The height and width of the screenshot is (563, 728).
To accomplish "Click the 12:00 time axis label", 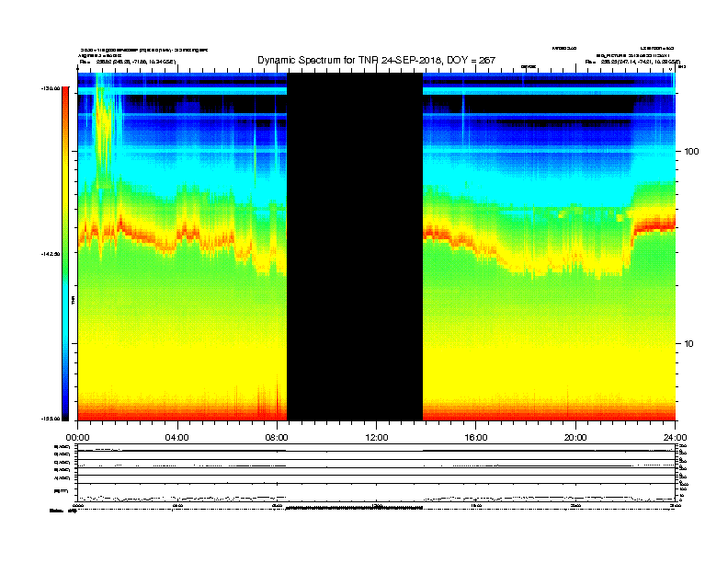I will click(377, 438).
